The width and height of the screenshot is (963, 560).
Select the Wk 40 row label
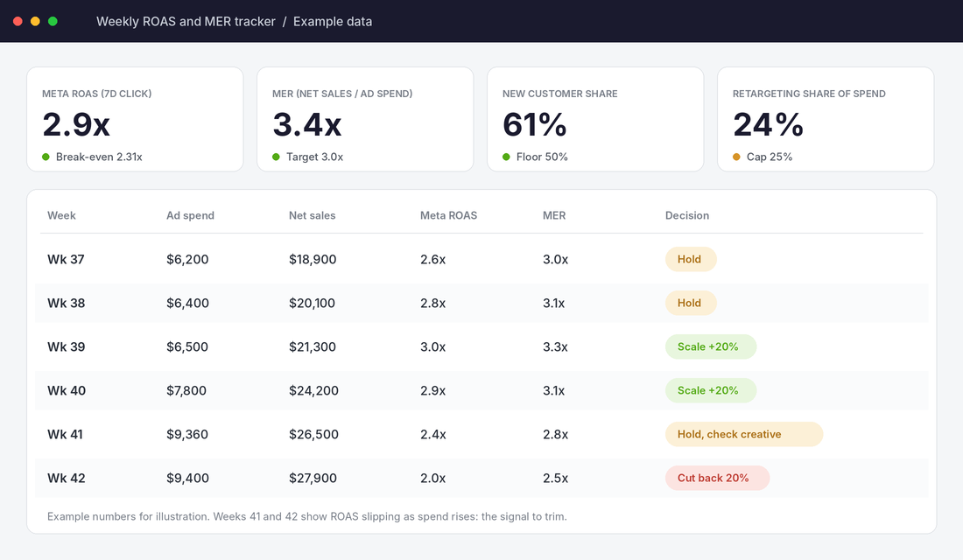point(67,390)
